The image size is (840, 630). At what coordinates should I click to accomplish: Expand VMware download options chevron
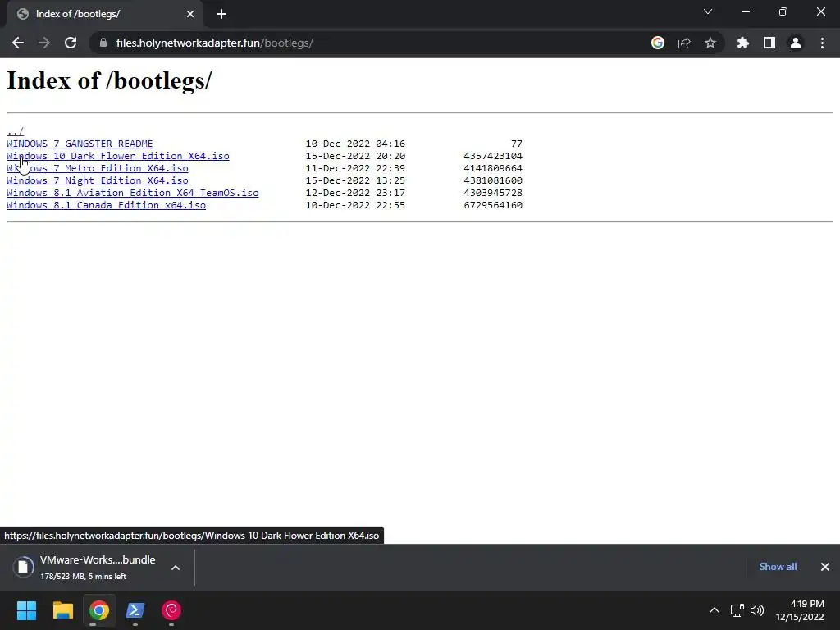click(176, 568)
